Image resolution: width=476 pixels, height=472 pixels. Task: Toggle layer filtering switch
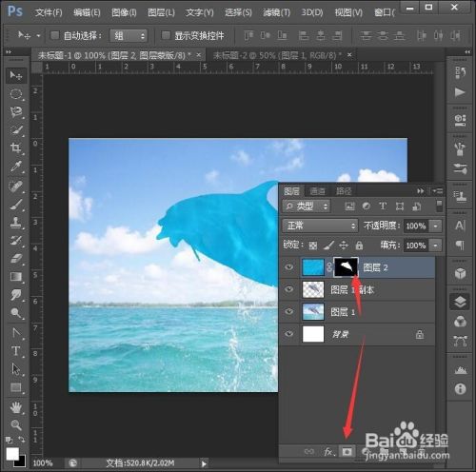click(x=439, y=206)
